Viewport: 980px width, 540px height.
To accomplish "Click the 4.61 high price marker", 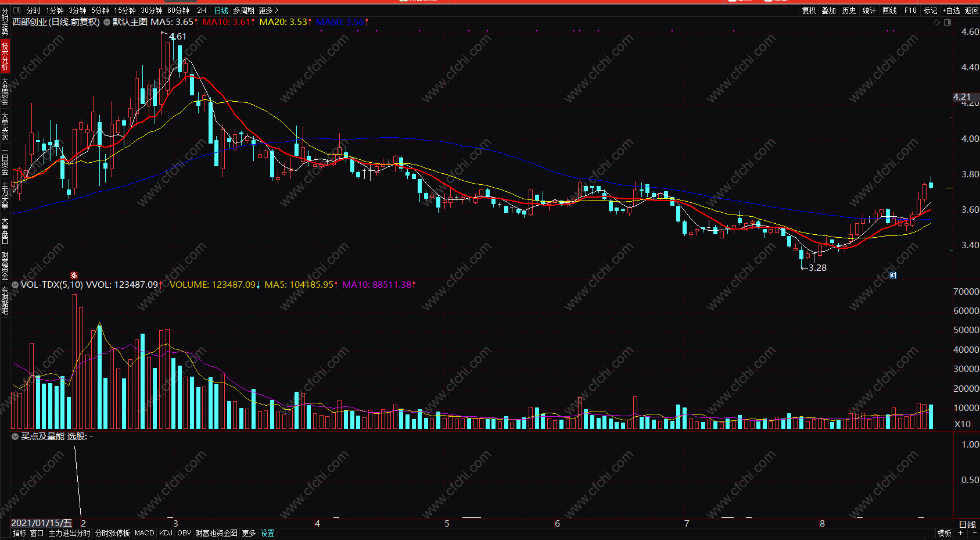I will pyautogui.click(x=178, y=36).
